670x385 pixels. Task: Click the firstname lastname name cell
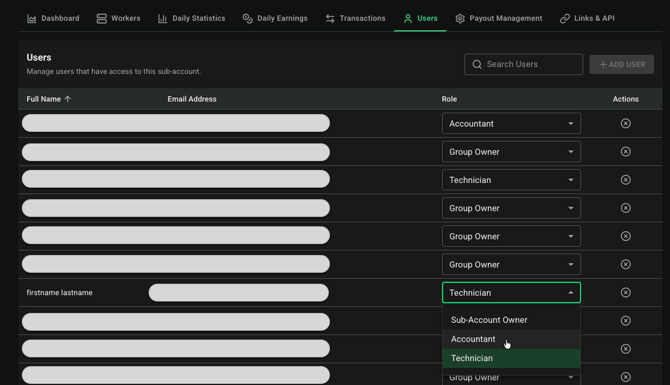pos(59,293)
